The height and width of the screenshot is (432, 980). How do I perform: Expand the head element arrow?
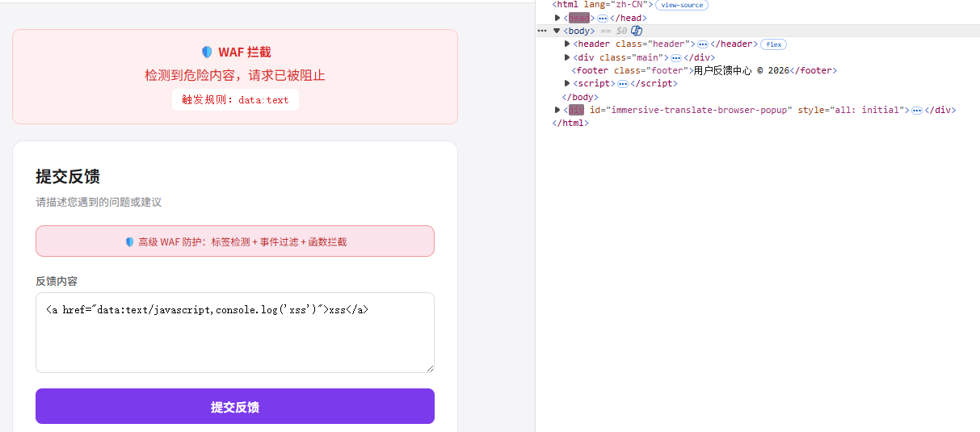557,18
